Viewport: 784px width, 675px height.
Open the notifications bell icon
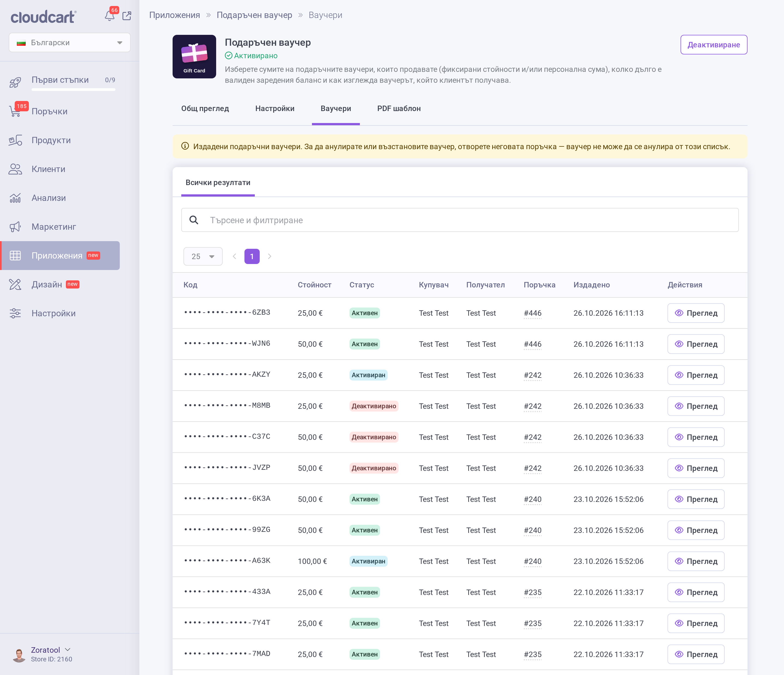(109, 16)
